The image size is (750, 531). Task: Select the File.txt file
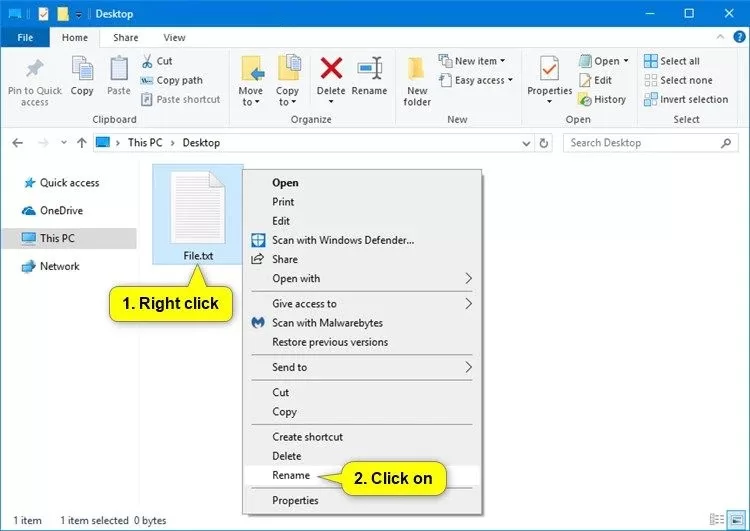[198, 214]
